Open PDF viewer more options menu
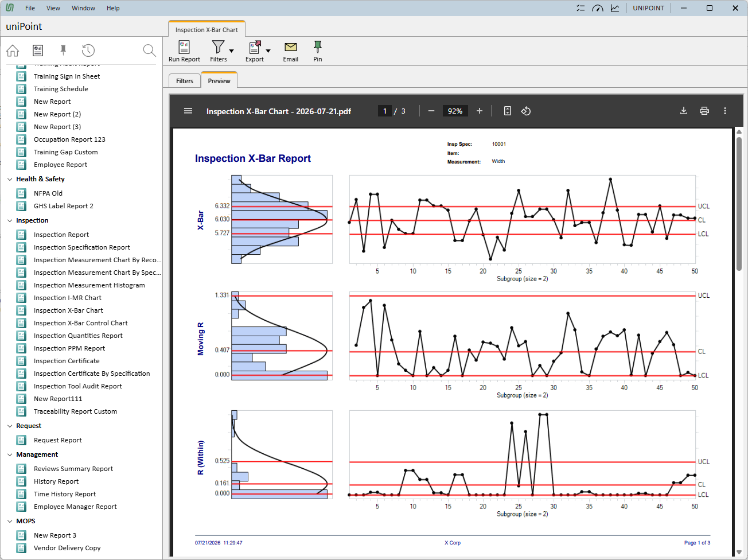The image size is (748, 560). [x=725, y=111]
